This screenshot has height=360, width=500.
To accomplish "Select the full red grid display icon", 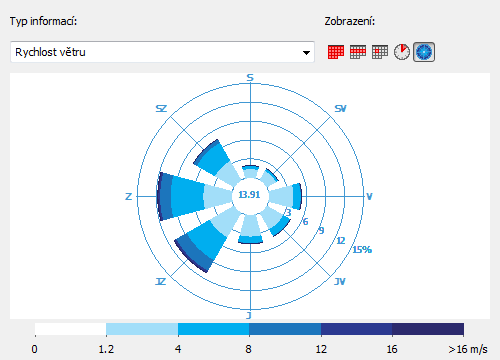I will pyautogui.click(x=336, y=52).
